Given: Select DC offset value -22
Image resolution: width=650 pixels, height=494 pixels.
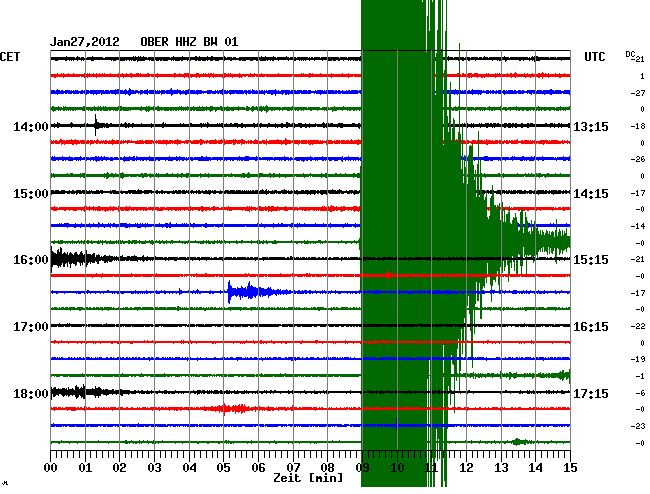Looking at the screenshot, I should tap(637, 326).
